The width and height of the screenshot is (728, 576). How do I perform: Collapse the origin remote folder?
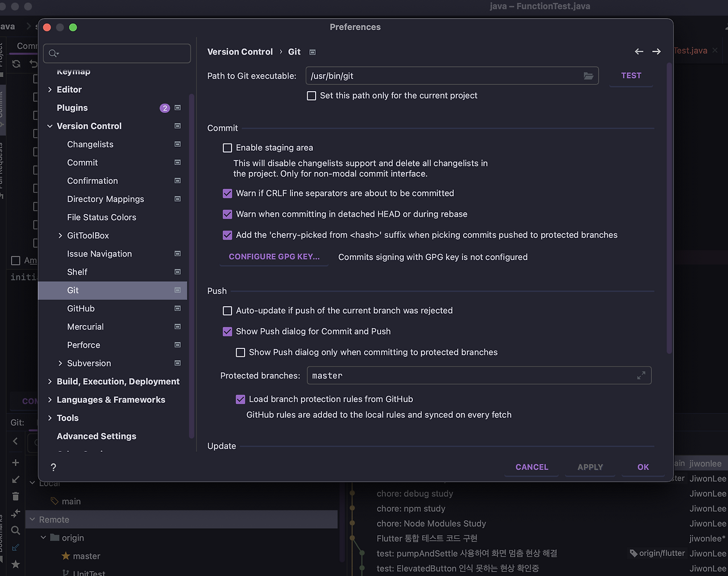(43, 538)
